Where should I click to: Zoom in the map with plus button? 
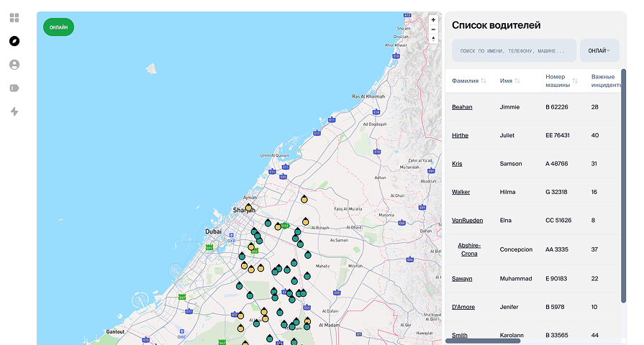[433, 19]
